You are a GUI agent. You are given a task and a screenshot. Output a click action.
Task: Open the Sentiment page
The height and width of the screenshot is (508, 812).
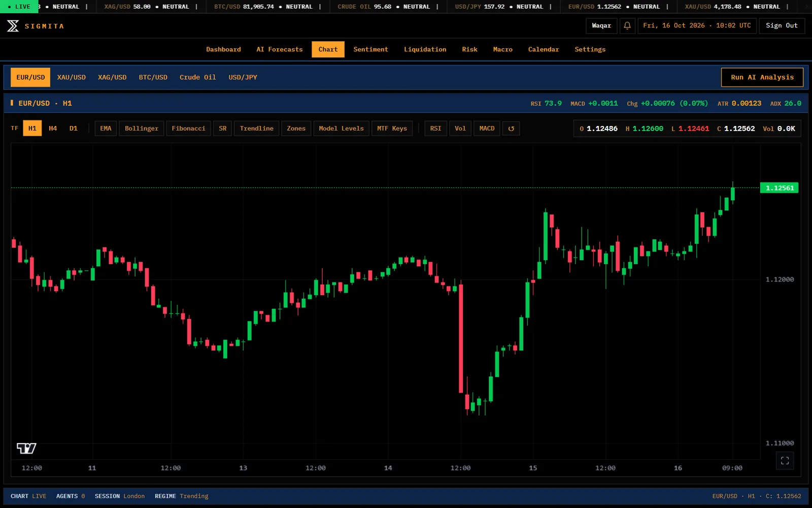(x=370, y=49)
